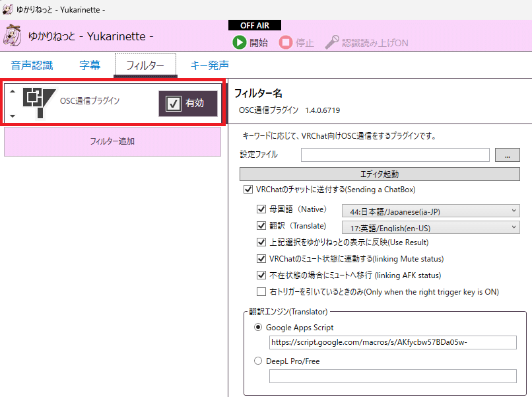Select the Google Apps Script radio button
Screen dimensions: 532x397
point(258,328)
